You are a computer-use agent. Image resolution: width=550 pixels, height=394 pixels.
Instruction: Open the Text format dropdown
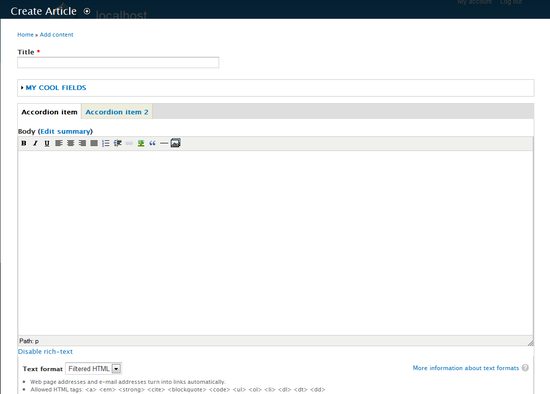coord(93,369)
